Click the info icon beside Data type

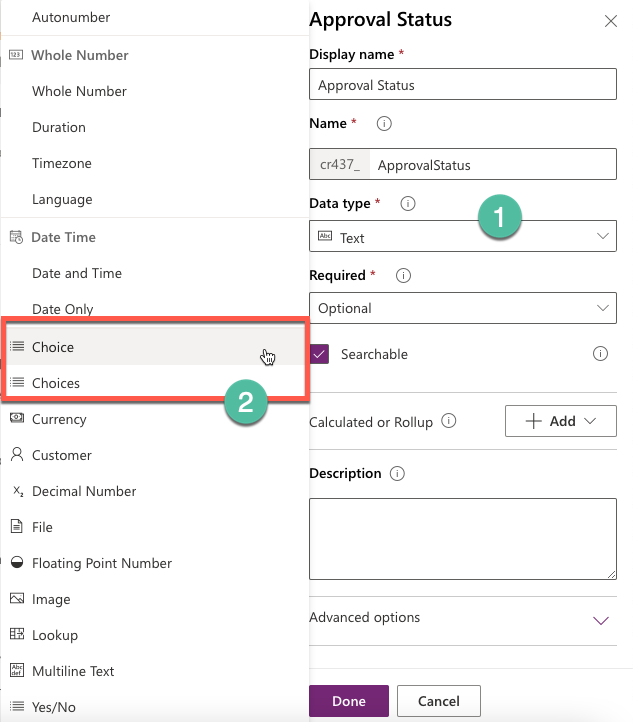pyautogui.click(x=407, y=203)
